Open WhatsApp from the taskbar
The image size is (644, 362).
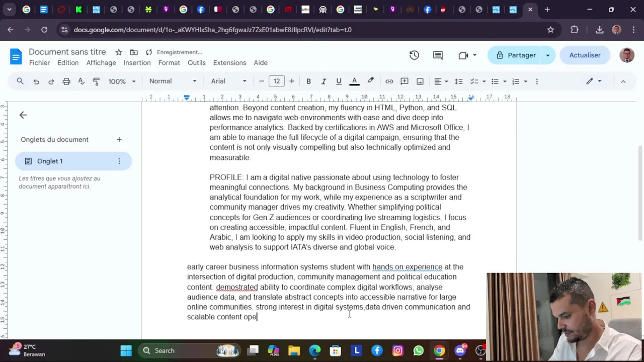pos(419,350)
